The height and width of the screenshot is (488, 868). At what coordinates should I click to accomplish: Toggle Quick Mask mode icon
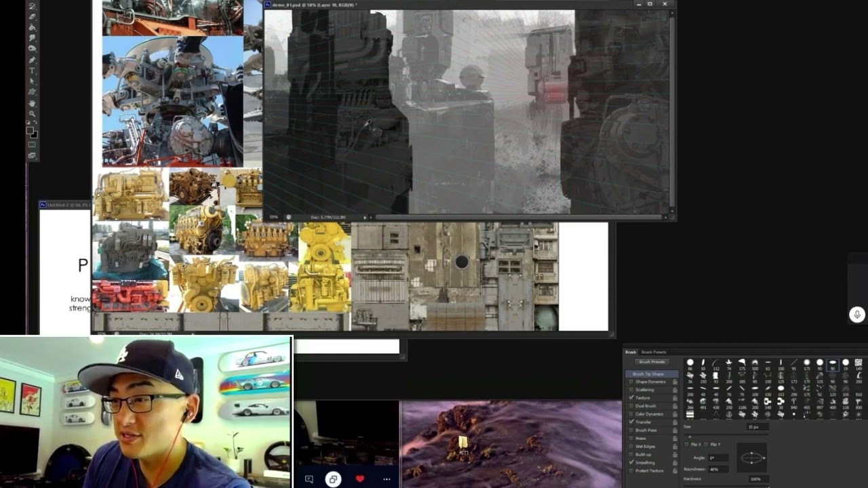click(x=32, y=144)
